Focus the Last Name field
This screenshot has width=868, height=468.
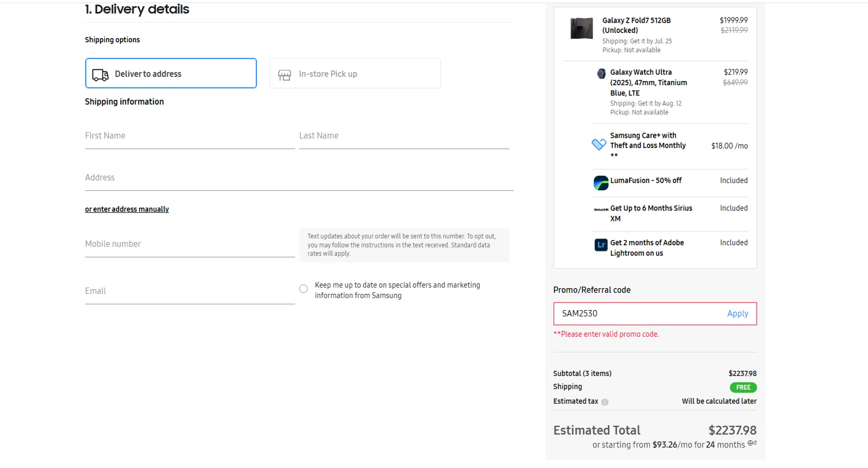pyautogui.click(x=404, y=136)
